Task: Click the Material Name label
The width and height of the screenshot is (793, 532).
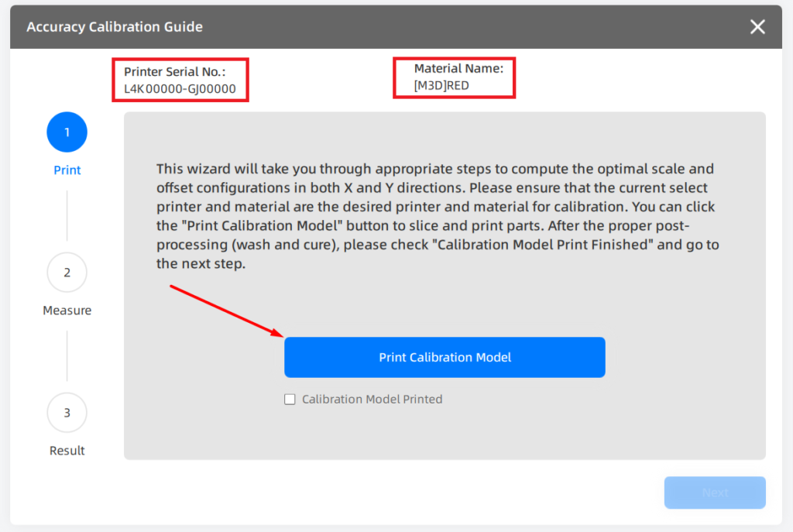Action: [458, 68]
